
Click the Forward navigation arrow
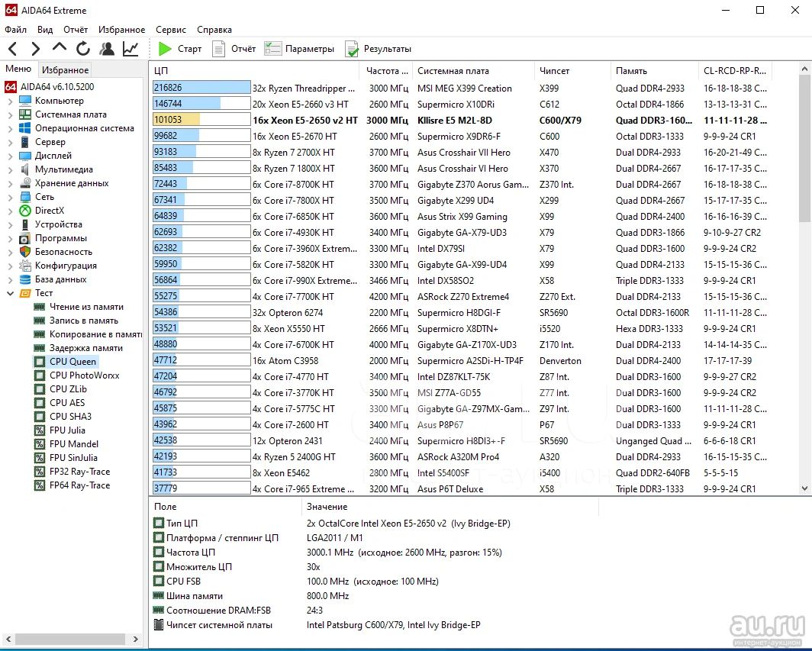(x=35, y=49)
